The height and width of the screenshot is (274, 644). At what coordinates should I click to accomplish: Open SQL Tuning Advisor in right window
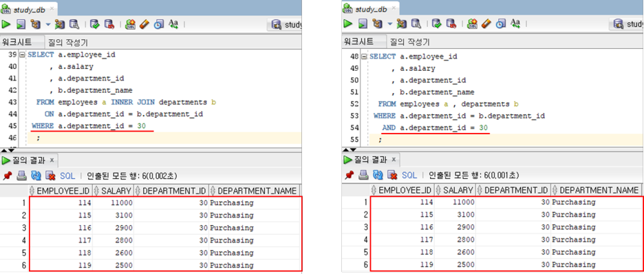click(x=416, y=24)
